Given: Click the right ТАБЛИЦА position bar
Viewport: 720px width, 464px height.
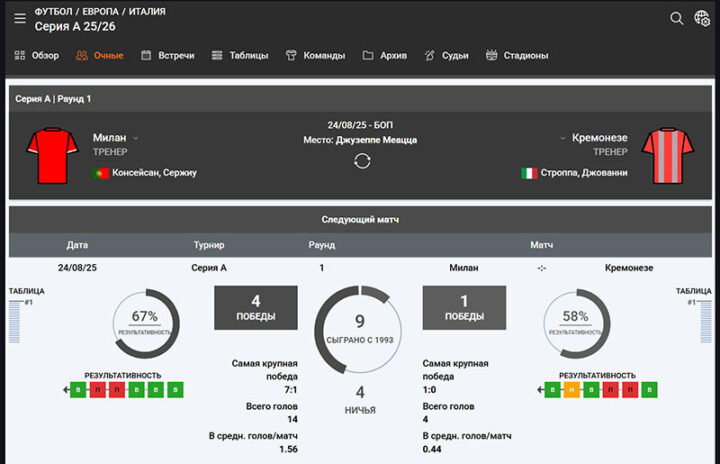Looking at the screenshot, I should (x=706, y=322).
